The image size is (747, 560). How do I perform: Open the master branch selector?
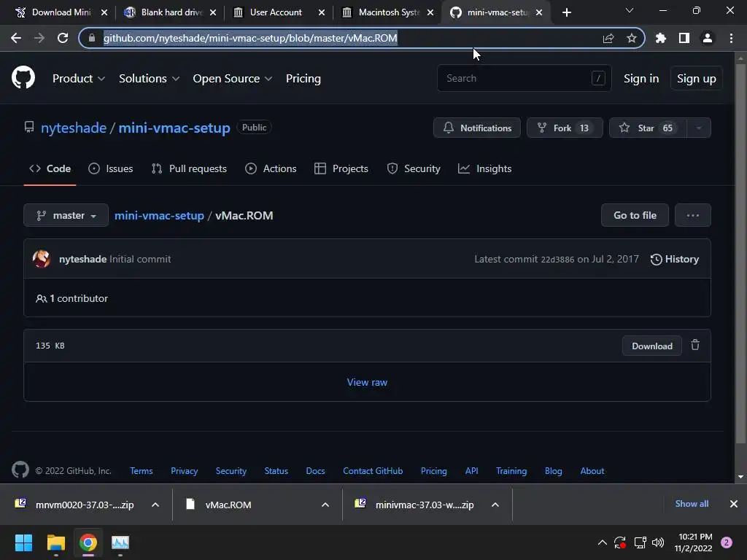(x=66, y=215)
